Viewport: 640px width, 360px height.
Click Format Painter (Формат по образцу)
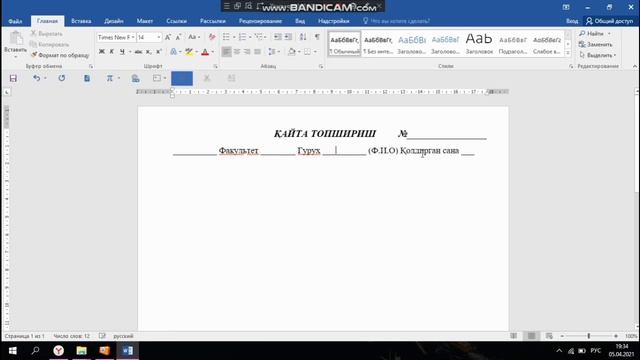point(60,55)
